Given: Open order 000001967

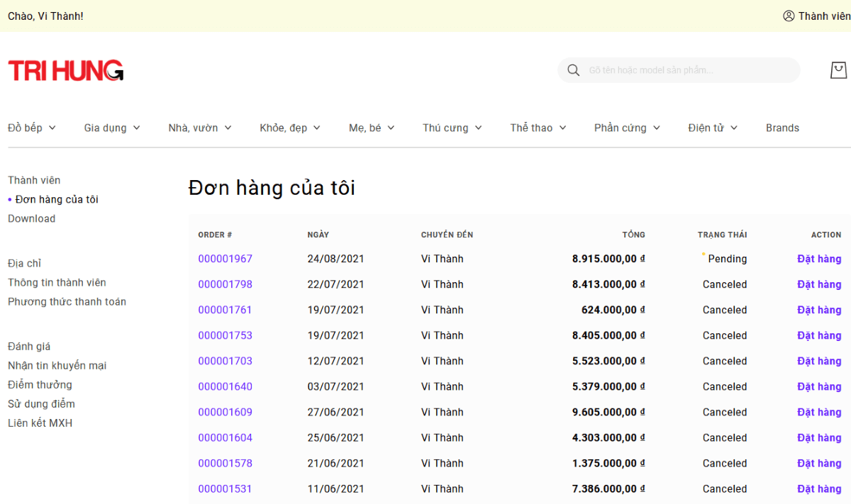Looking at the screenshot, I should coord(225,259).
